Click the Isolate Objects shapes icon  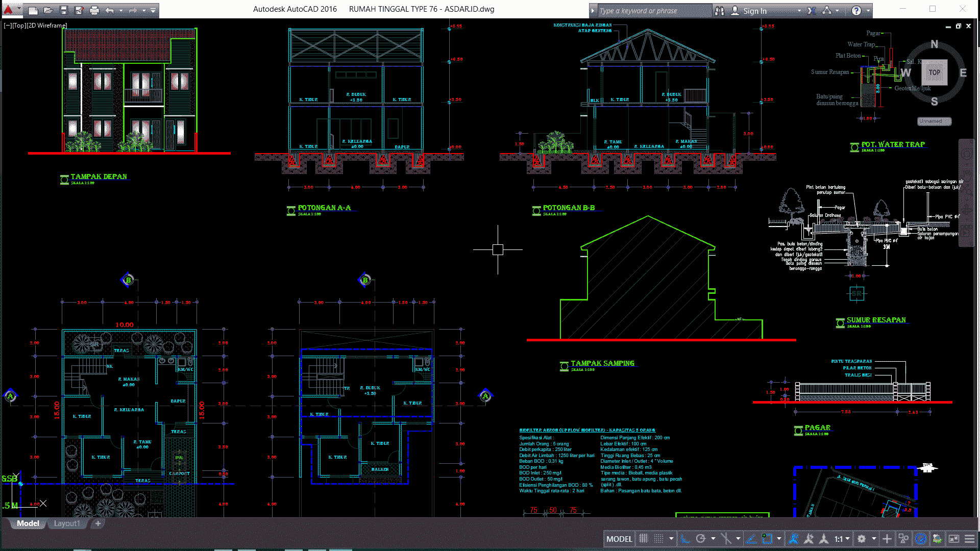point(903,539)
